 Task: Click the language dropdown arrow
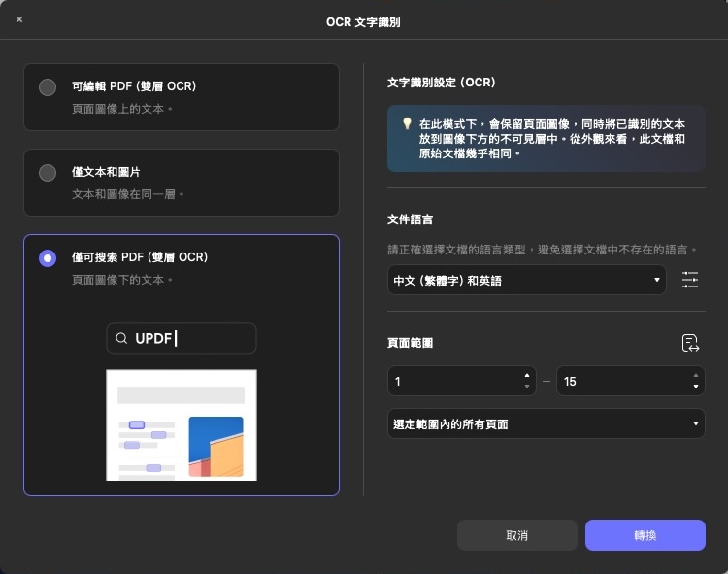[656, 280]
